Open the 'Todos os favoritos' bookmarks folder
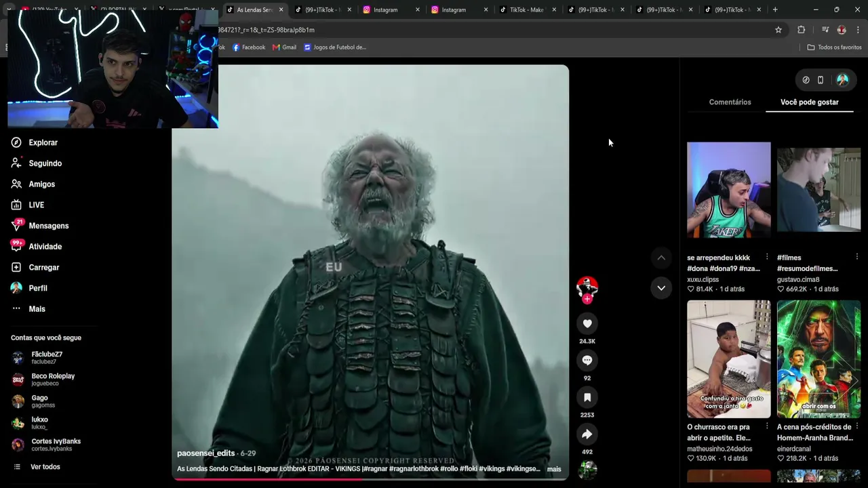The image size is (868, 488). [834, 47]
